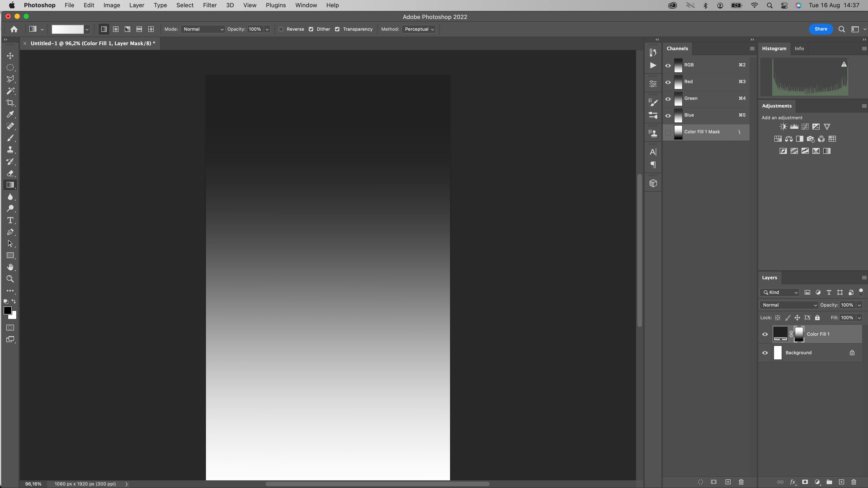Open the Filter menu
Image resolution: width=868 pixels, height=488 pixels.
click(210, 5)
